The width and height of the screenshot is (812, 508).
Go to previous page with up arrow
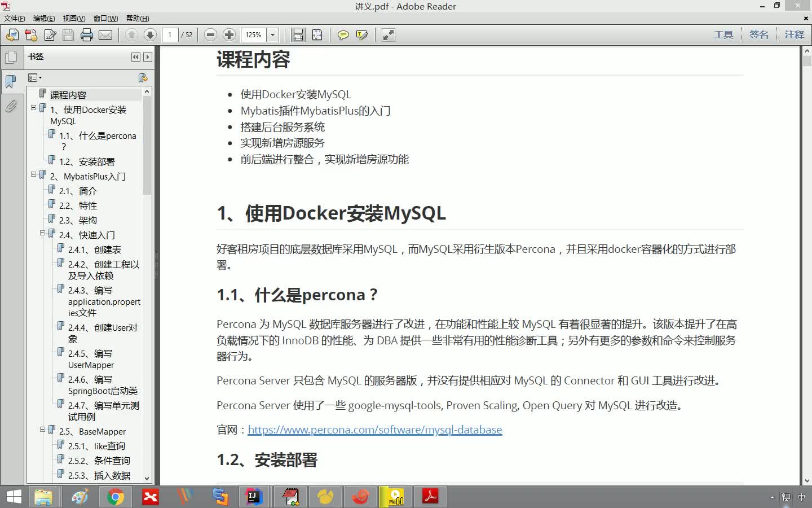coord(131,35)
